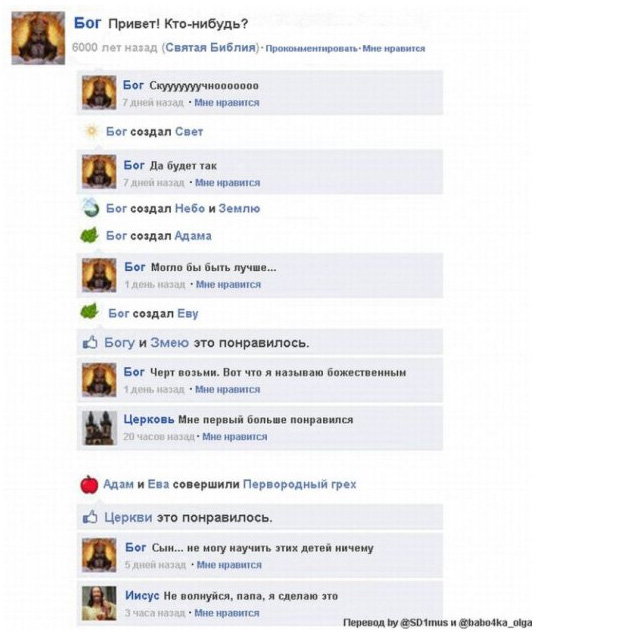Open the "Свет" link
The width and height of the screenshot is (631, 634).
pyautogui.click(x=189, y=132)
